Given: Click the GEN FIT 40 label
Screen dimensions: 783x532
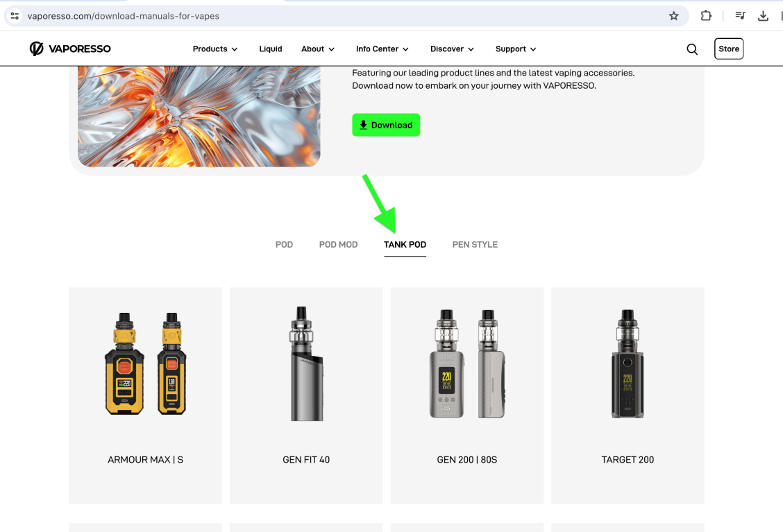Looking at the screenshot, I should (306, 460).
